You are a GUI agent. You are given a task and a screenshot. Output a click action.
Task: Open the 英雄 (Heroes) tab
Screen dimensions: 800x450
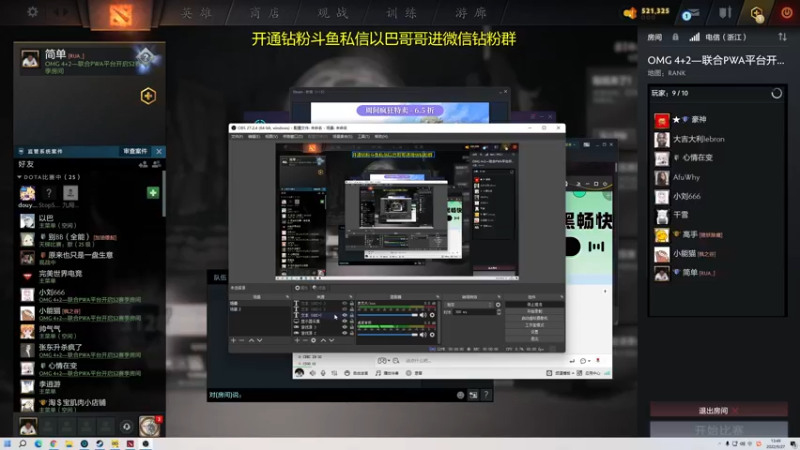(x=197, y=13)
